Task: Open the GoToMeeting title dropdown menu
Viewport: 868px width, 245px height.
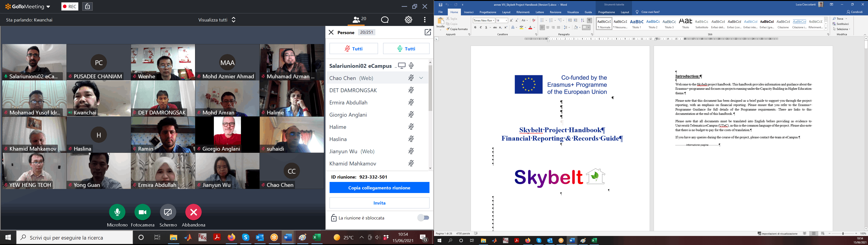Action: [48, 7]
